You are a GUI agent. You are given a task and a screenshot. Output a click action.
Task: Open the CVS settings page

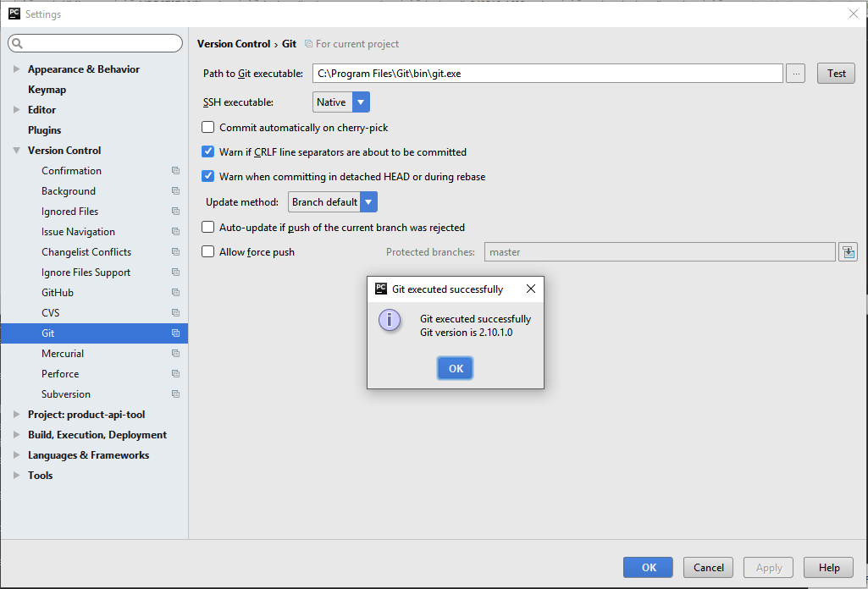tap(50, 313)
